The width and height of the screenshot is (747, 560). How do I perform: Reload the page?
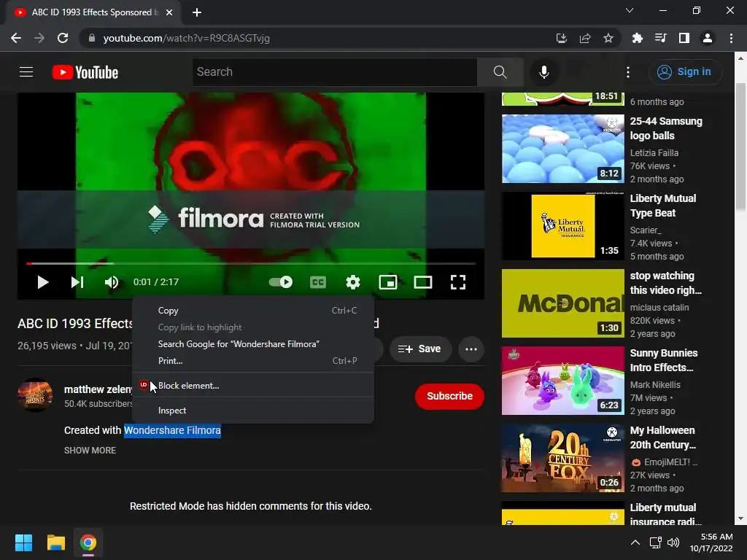point(63,38)
